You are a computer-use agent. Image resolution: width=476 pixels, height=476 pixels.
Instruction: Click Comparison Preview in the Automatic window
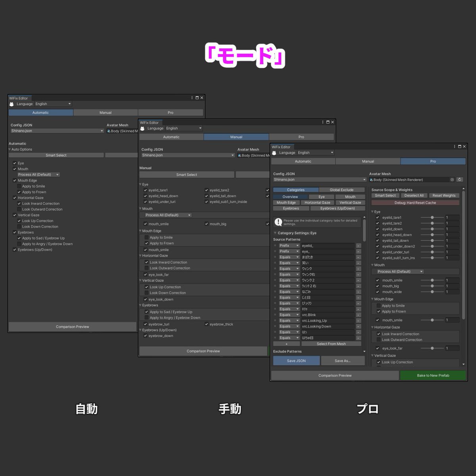click(73, 327)
